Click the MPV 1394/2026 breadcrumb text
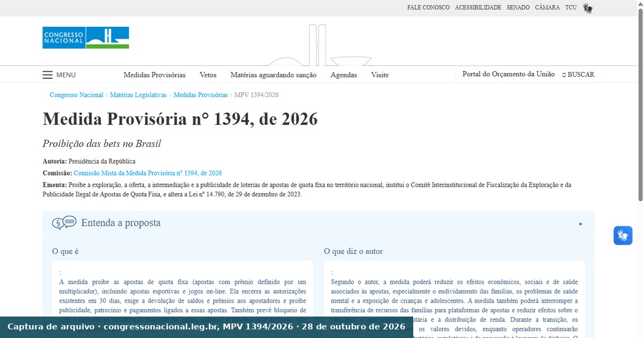The image size is (644, 338). tap(257, 95)
